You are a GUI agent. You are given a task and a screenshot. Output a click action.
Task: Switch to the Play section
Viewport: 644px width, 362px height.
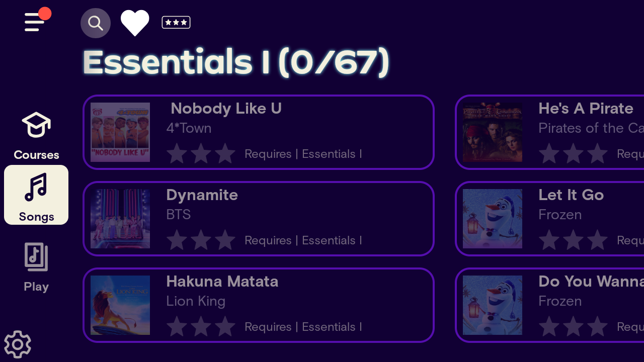tap(36, 267)
